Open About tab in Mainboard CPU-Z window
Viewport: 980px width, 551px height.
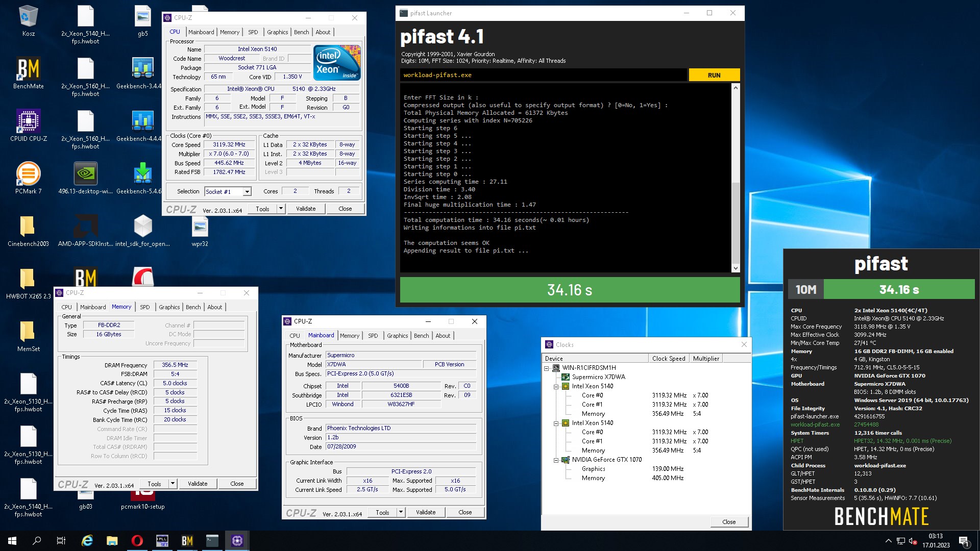[443, 336]
